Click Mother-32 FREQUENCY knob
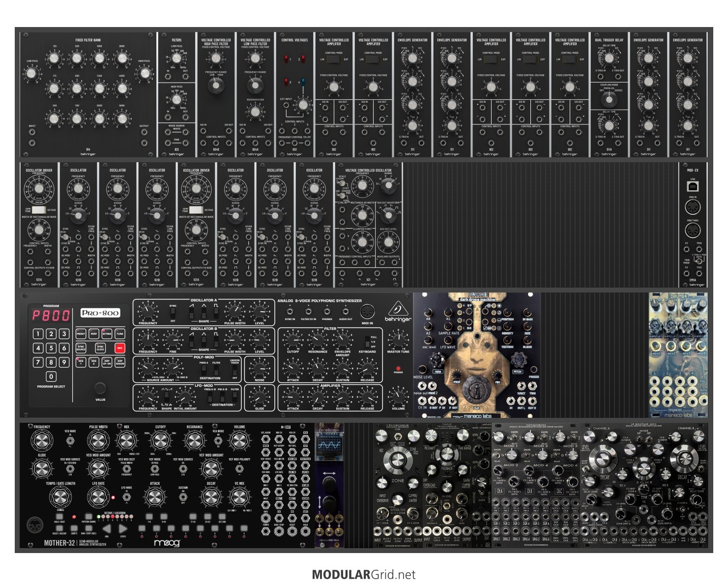 [42, 439]
